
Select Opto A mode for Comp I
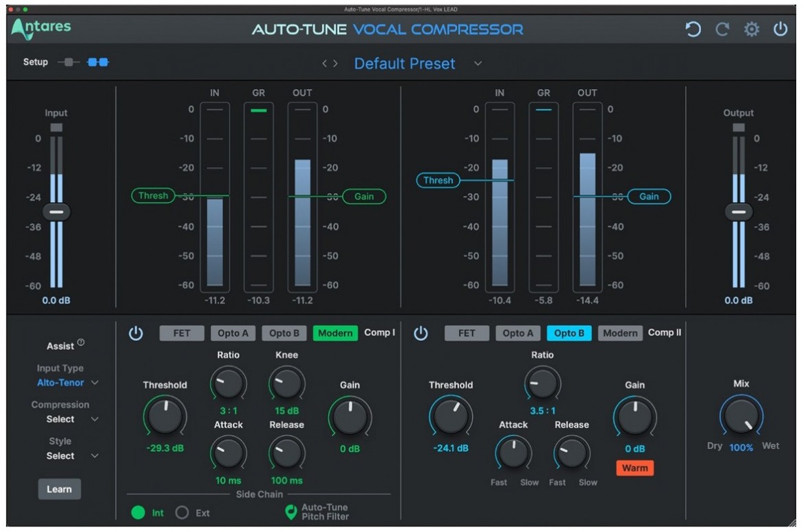coord(233,333)
